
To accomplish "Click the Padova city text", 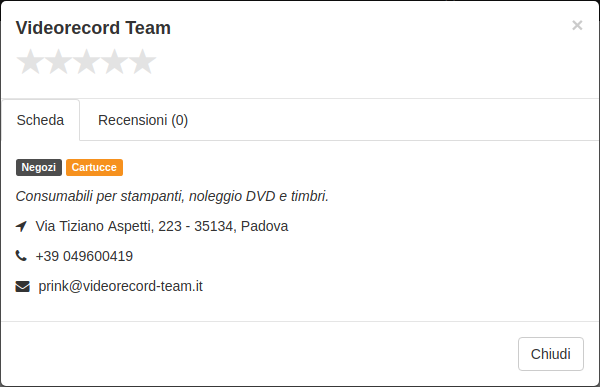I will 264,226.
